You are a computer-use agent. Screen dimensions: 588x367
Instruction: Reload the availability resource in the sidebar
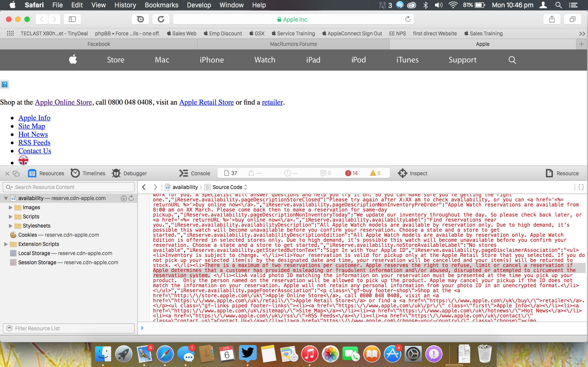tap(131, 198)
